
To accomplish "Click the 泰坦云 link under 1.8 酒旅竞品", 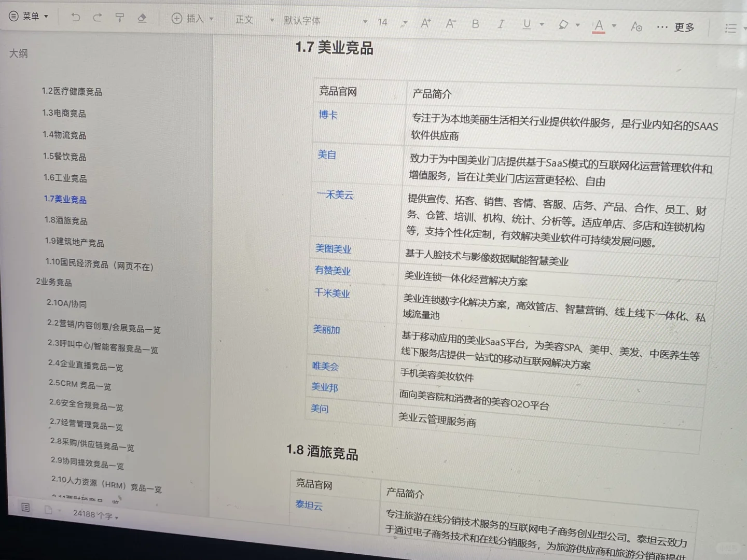I will pos(308,506).
